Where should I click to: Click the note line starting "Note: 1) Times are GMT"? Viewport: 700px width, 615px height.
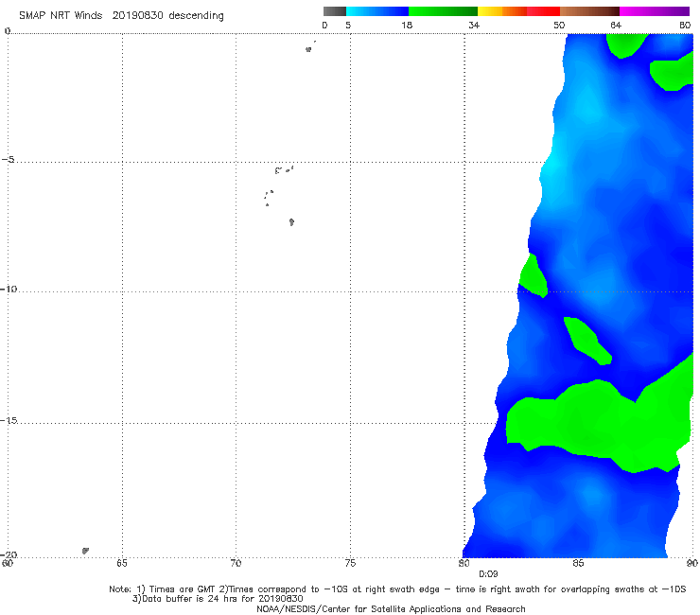tap(397, 589)
